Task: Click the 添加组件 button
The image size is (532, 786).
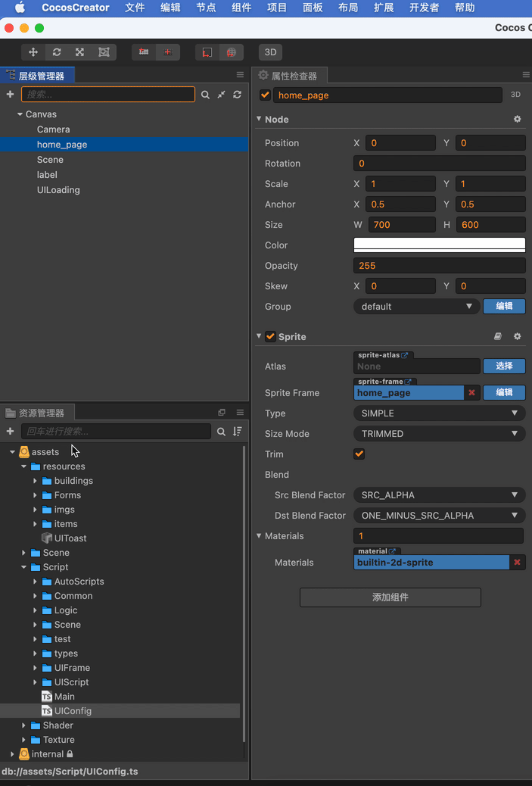Action: [x=390, y=597]
